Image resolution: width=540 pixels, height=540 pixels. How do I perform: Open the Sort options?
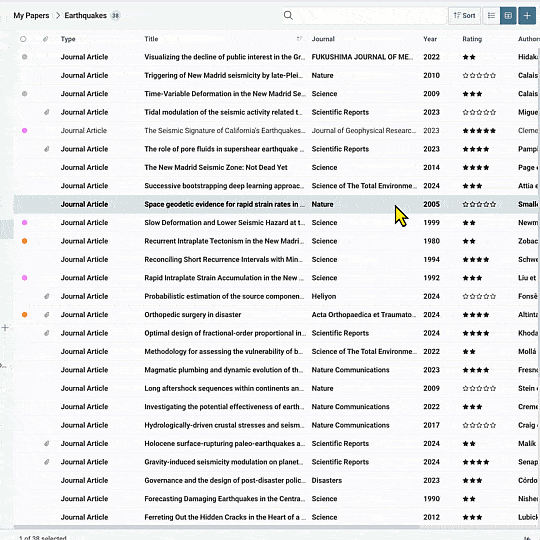tap(464, 15)
